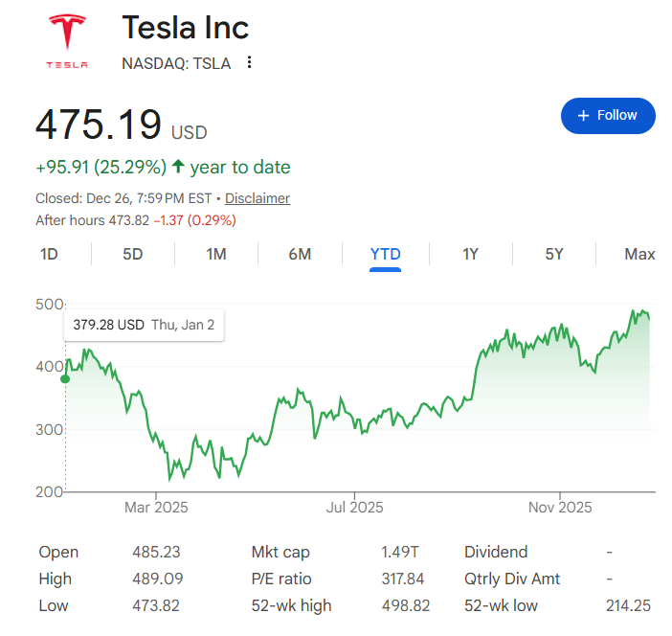Image resolution: width=672 pixels, height=636 pixels.
Task: Switch chart to 6M range
Action: click(300, 254)
